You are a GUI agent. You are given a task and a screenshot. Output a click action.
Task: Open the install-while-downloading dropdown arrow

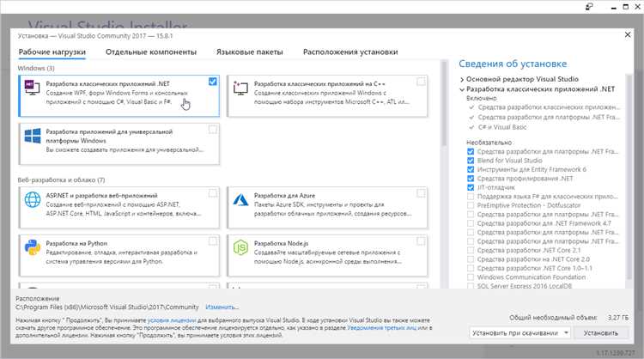point(566,332)
